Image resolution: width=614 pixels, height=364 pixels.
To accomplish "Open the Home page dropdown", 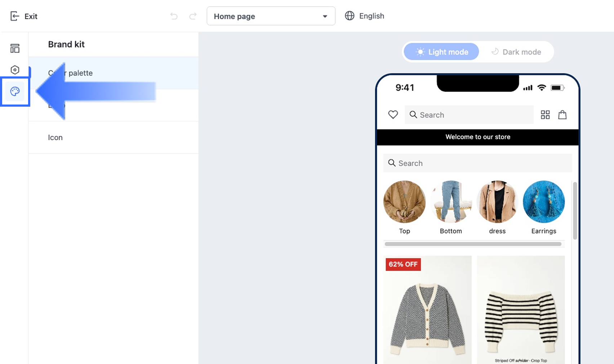I will click(x=271, y=16).
